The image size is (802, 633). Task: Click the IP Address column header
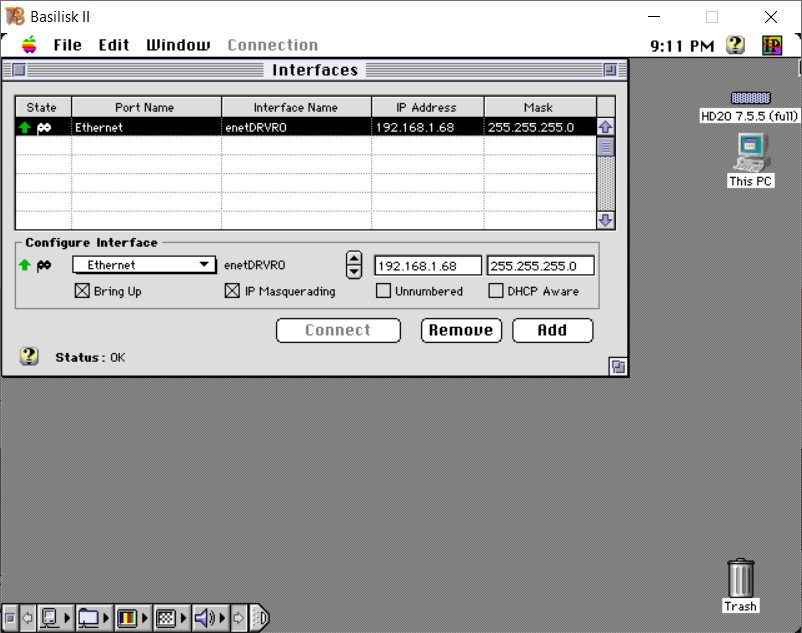428,107
